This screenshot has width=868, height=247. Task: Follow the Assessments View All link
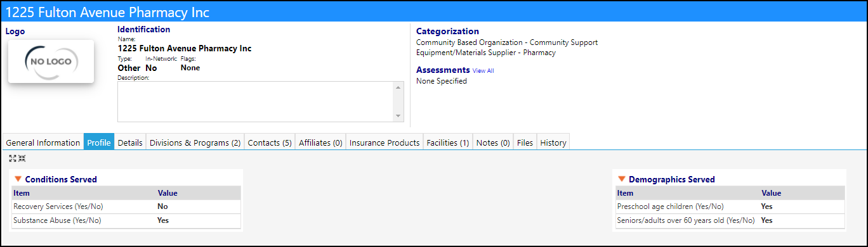coord(483,71)
